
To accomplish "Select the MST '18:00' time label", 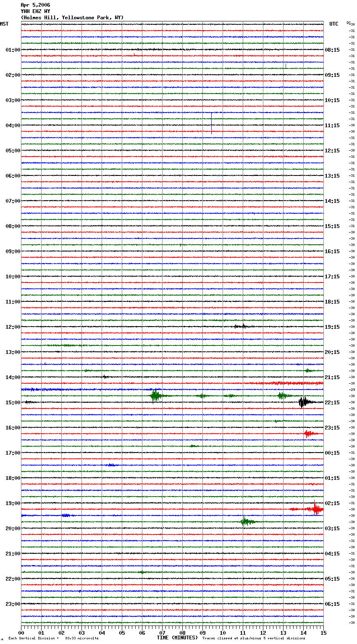I will click(13, 478).
